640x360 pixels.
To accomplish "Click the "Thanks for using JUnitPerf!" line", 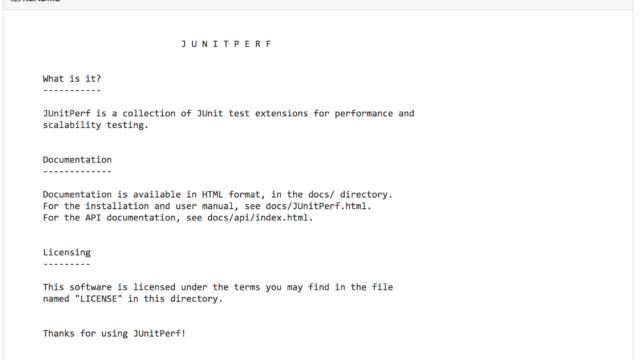I will pyautogui.click(x=114, y=333).
